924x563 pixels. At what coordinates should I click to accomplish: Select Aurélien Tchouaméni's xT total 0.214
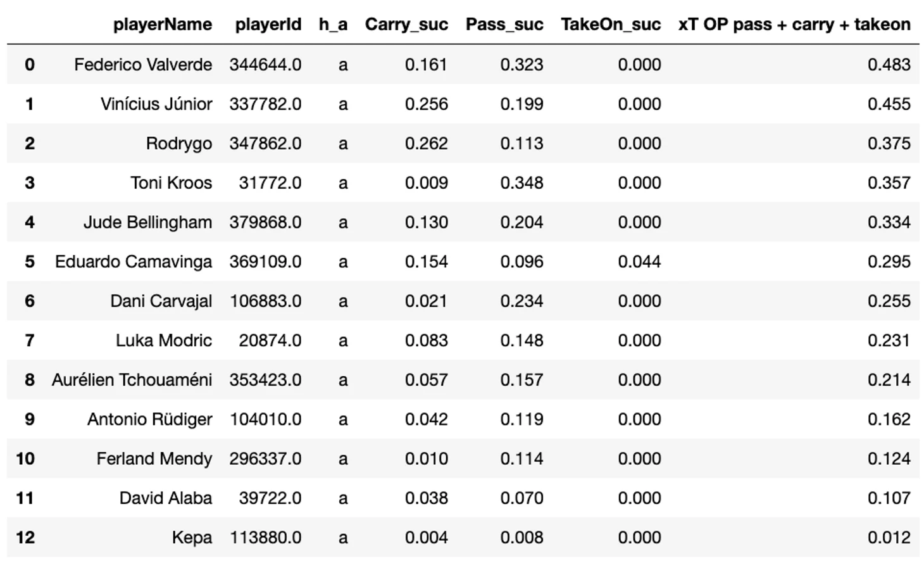[889, 380]
